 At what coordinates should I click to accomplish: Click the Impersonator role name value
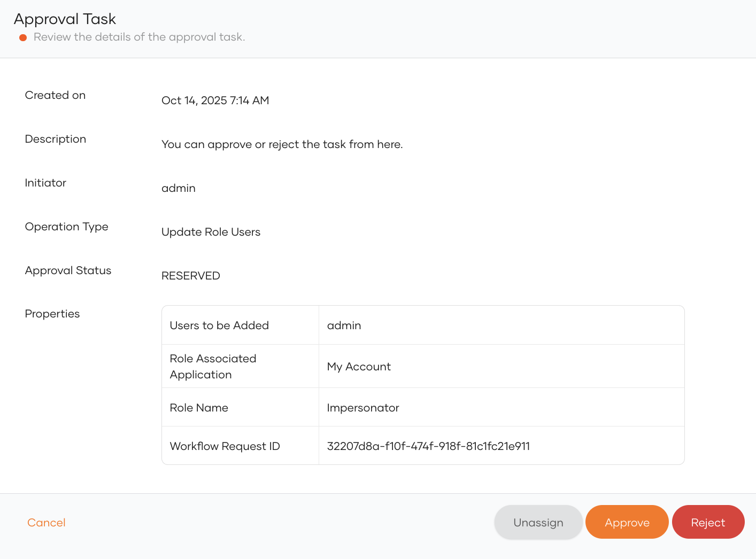(363, 408)
